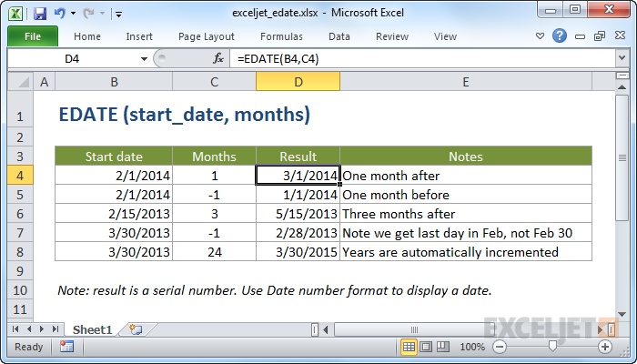Viewport: 637px width, 364px height.
Task: Open Customize Quick Access Toolbar dropdown
Action: click(119, 15)
